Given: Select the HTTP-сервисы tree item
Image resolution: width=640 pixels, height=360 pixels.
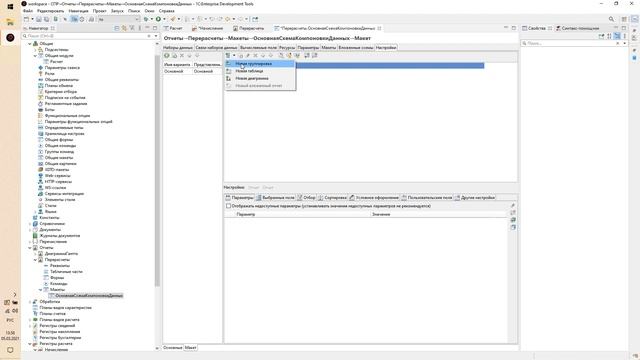Looking at the screenshot, I should pyautogui.click(x=58, y=182).
